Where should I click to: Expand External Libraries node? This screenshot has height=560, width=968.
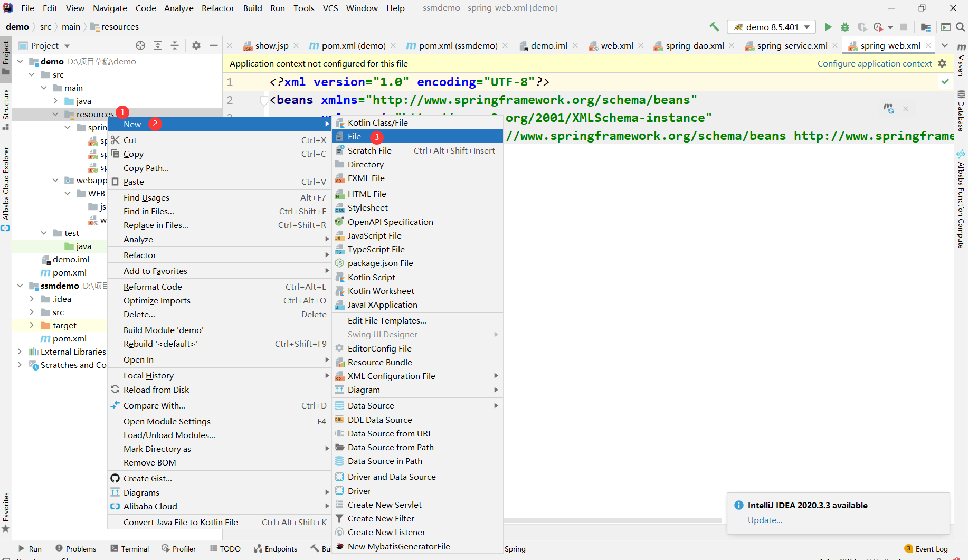(20, 352)
